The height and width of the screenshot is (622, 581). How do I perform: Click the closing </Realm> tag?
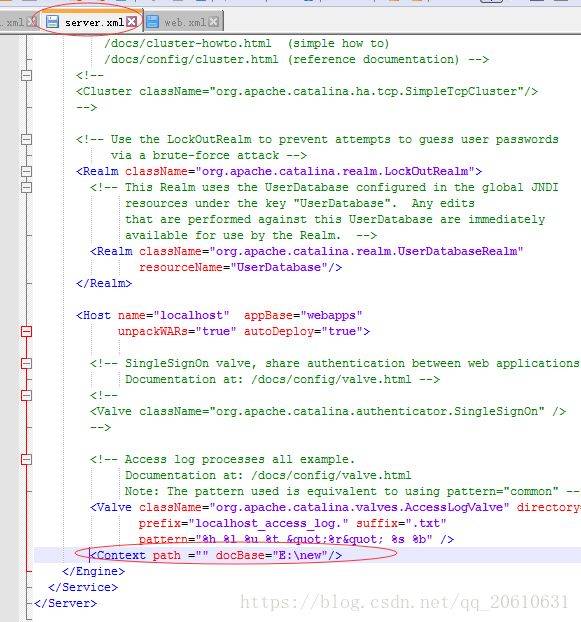coord(104,283)
